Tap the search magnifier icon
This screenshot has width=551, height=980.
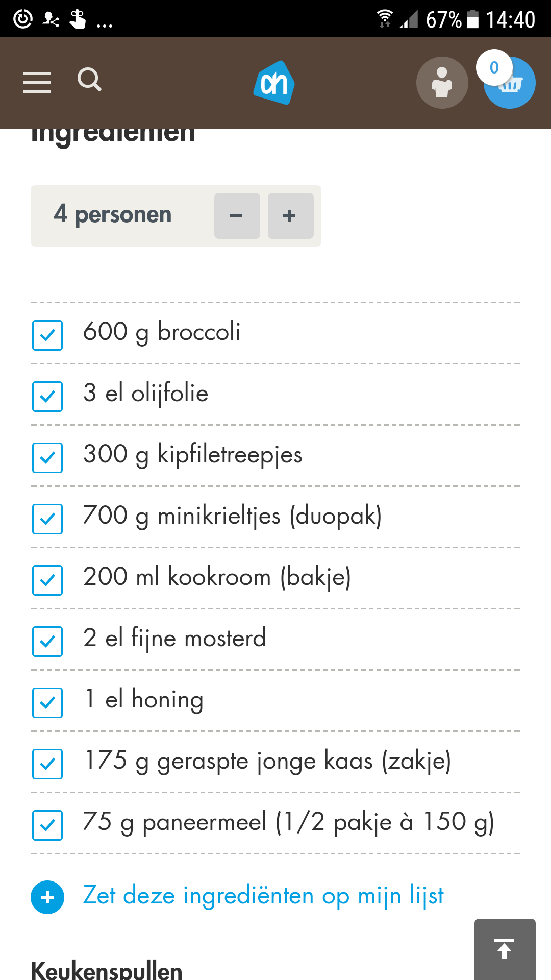(x=89, y=80)
